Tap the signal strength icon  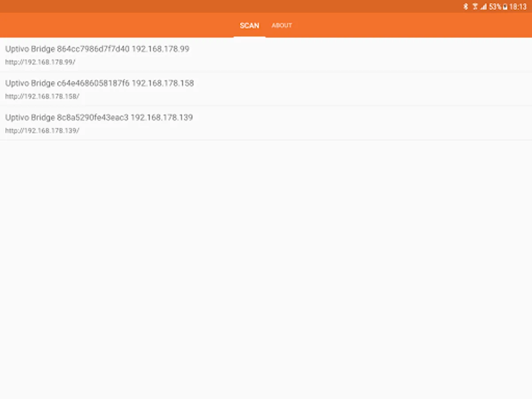[x=483, y=7]
